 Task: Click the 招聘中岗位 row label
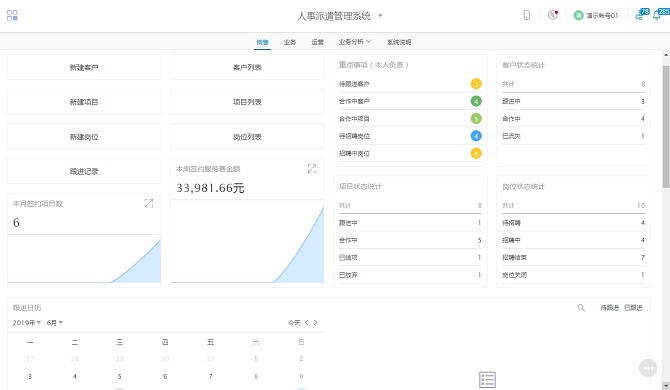pos(354,153)
